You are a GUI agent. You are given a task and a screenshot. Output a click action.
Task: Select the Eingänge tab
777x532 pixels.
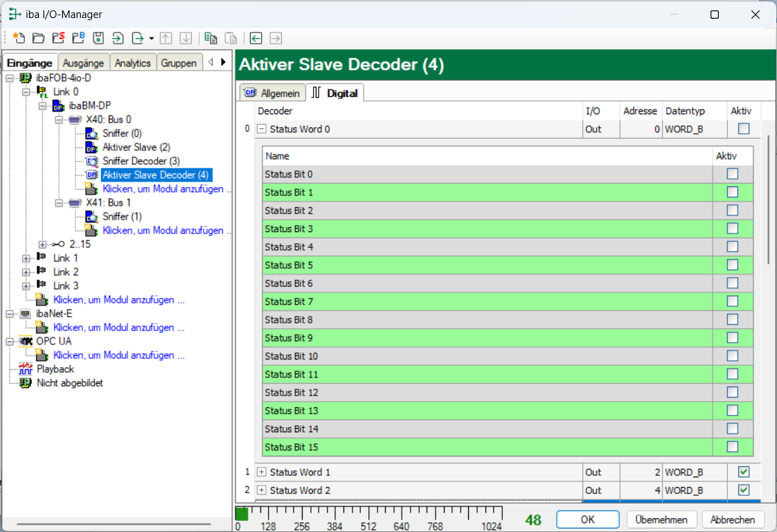point(30,63)
